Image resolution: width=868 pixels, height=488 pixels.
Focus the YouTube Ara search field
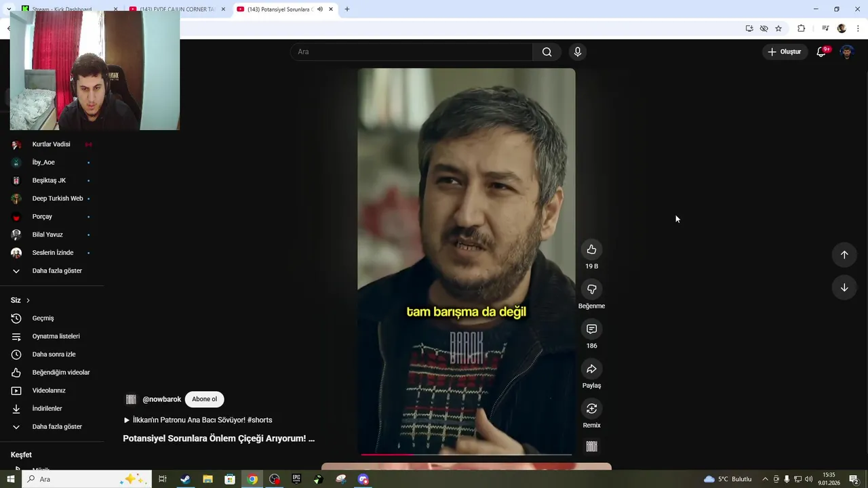click(412, 52)
